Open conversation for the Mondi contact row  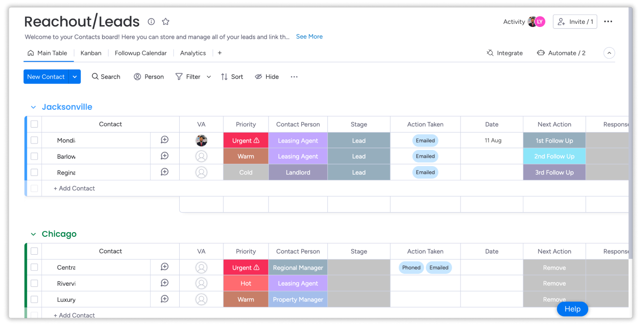tap(165, 140)
